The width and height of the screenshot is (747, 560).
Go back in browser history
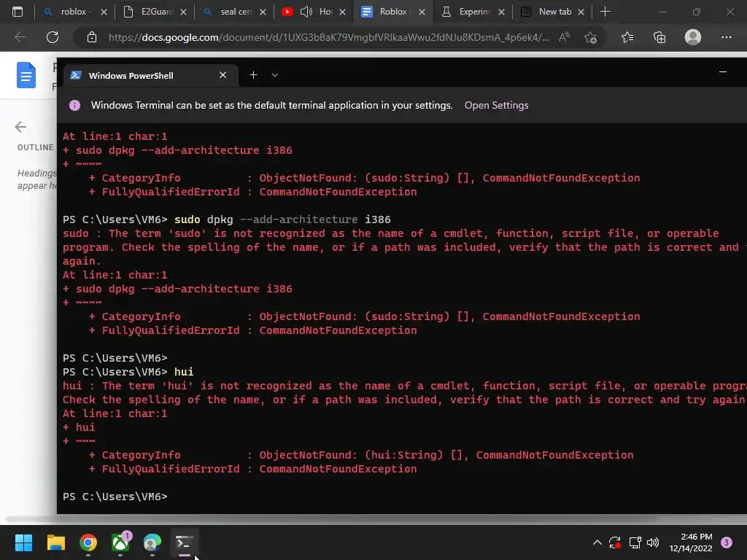coord(20,37)
